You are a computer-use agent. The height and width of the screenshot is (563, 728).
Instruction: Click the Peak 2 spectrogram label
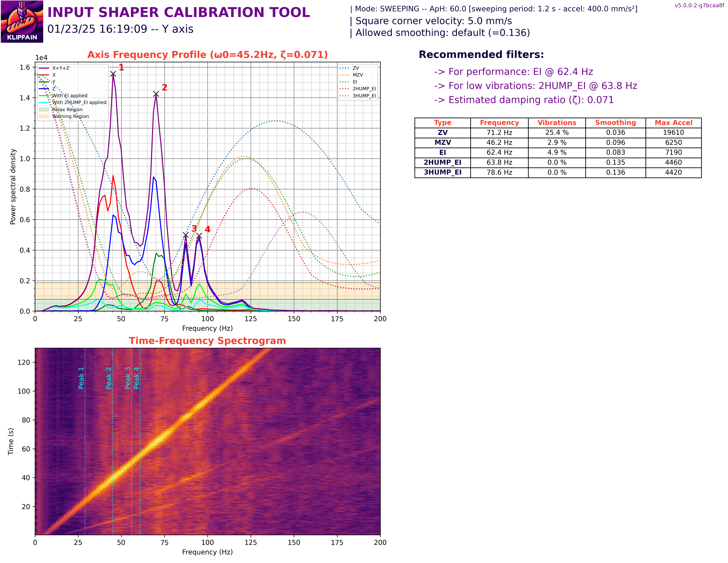[109, 378]
